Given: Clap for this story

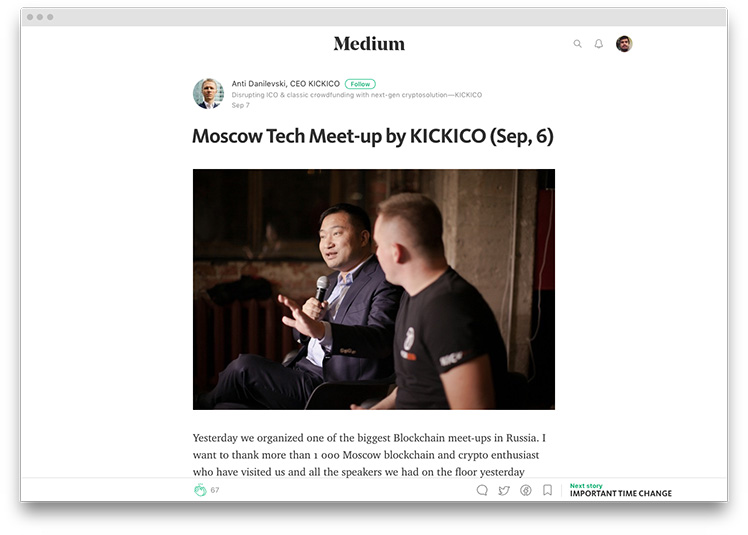Looking at the screenshot, I should pyautogui.click(x=200, y=490).
